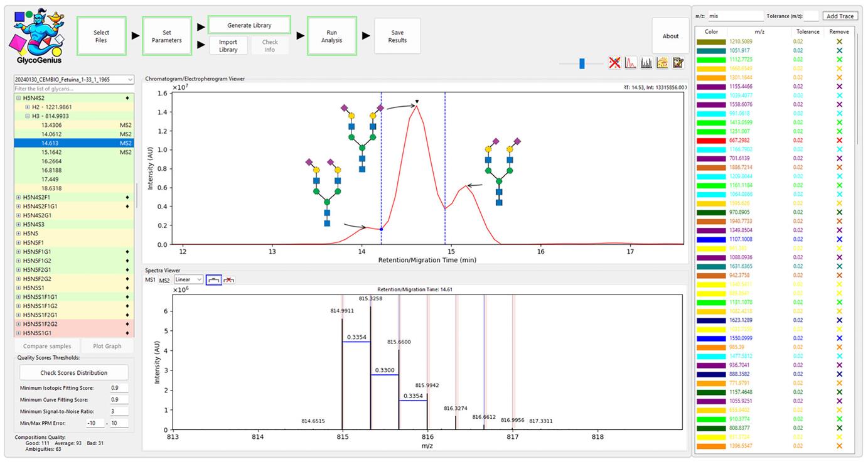Switch spectra viewer to MS1
The height and width of the screenshot is (464, 868).
150,279
